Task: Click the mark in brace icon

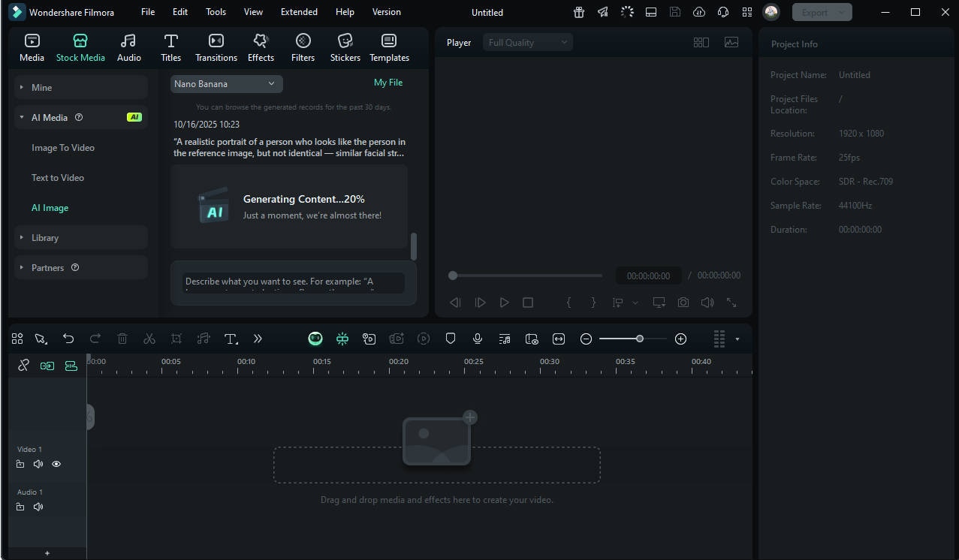Action: 568,303
